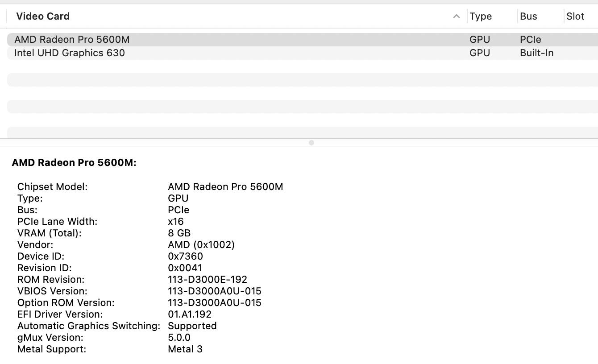Click the ROM Revision value 113-D3000E-192
The image size is (598, 364).
(x=208, y=280)
